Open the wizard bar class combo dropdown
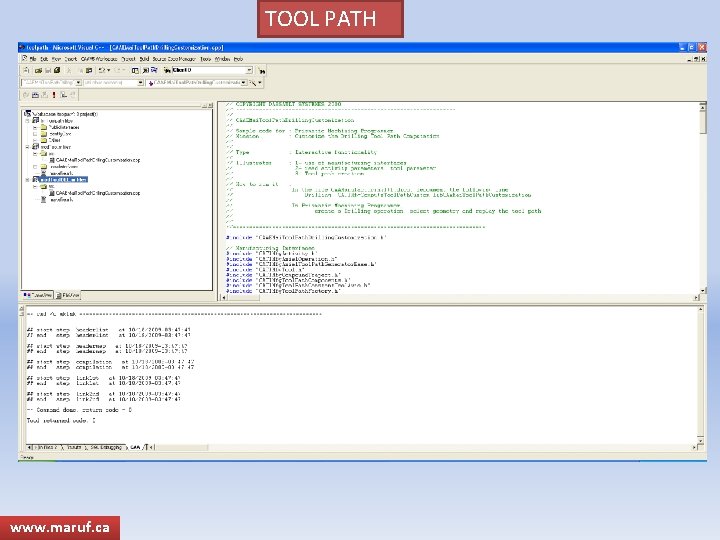The width and height of the screenshot is (720, 540). click(79, 83)
